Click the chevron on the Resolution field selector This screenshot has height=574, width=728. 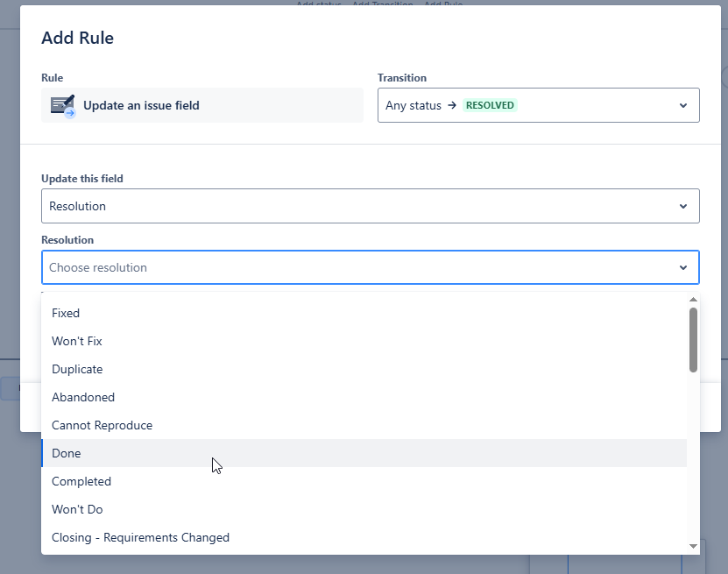[x=683, y=206]
